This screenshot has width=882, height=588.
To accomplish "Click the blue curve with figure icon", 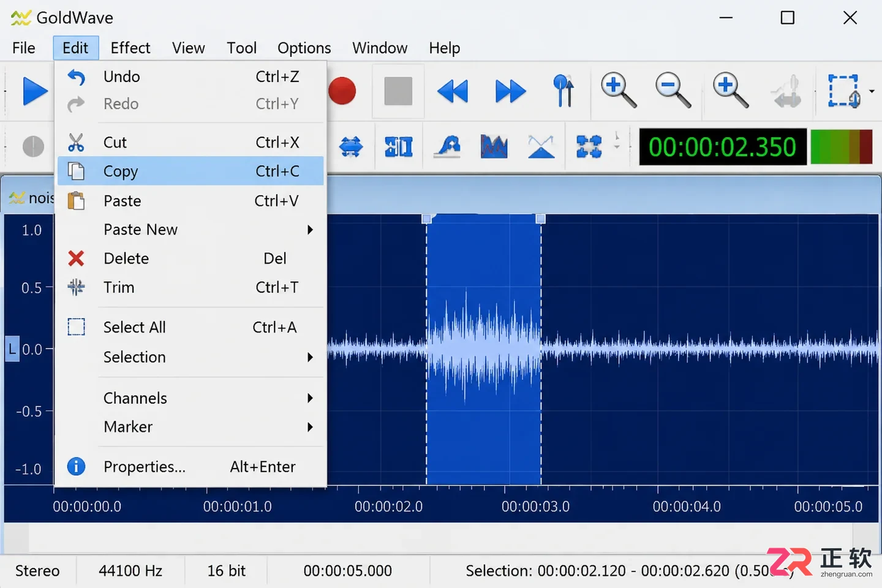I will [x=447, y=147].
